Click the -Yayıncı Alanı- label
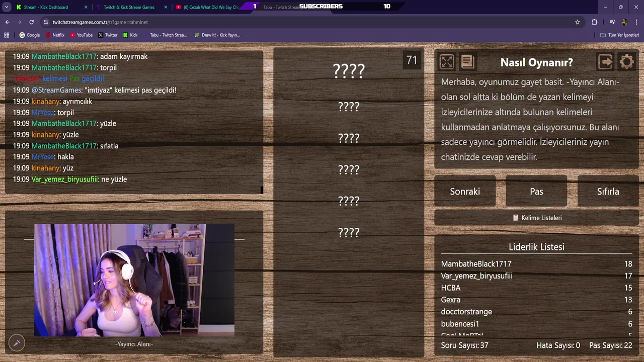Viewport: 644px width, 362px height. (134, 344)
